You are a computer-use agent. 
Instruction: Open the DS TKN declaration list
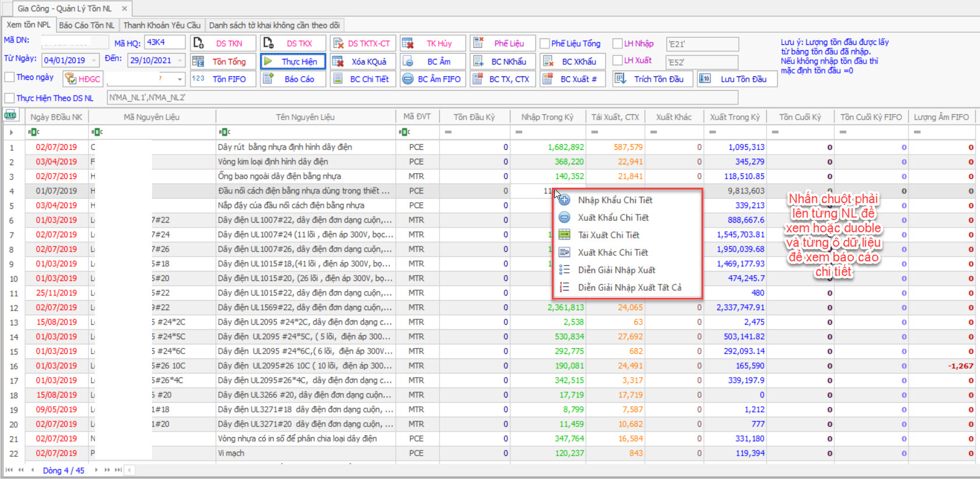point(223,43)
